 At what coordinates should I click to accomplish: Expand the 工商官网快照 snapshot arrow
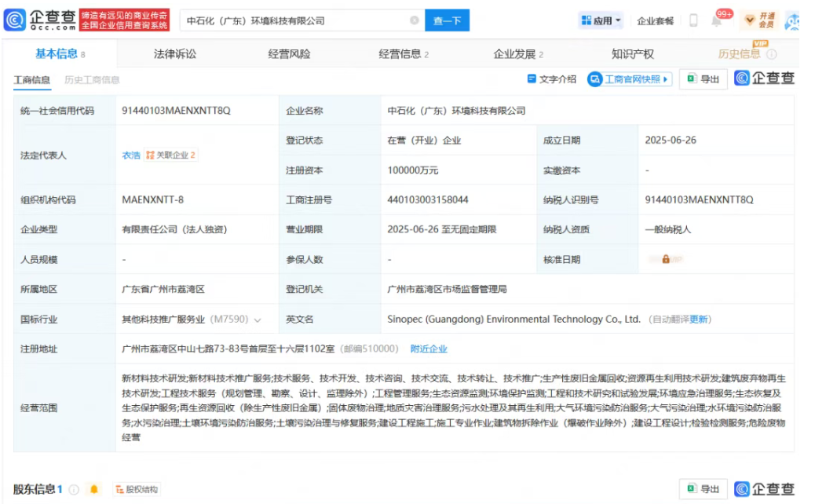(667, 79)
